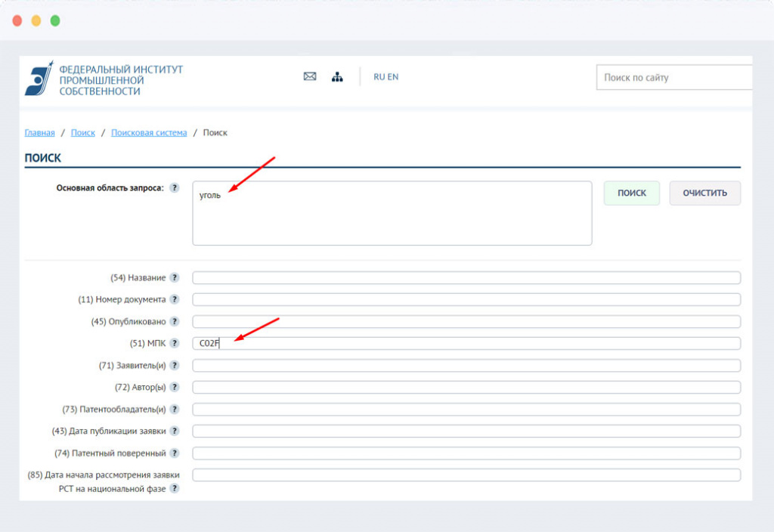Screen dimensions: 774x532
Task: Show help for (51) МПК field
Action: click(175, 344)
